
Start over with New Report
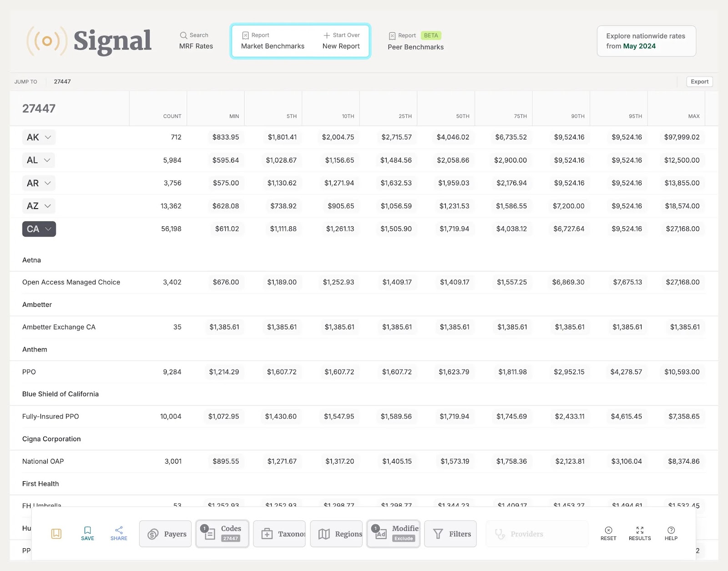tap(341, 41)
